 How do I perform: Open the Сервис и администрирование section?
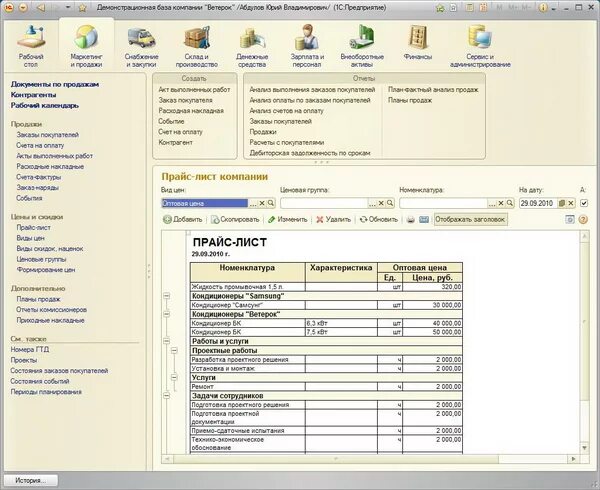[x=480, y=46]
